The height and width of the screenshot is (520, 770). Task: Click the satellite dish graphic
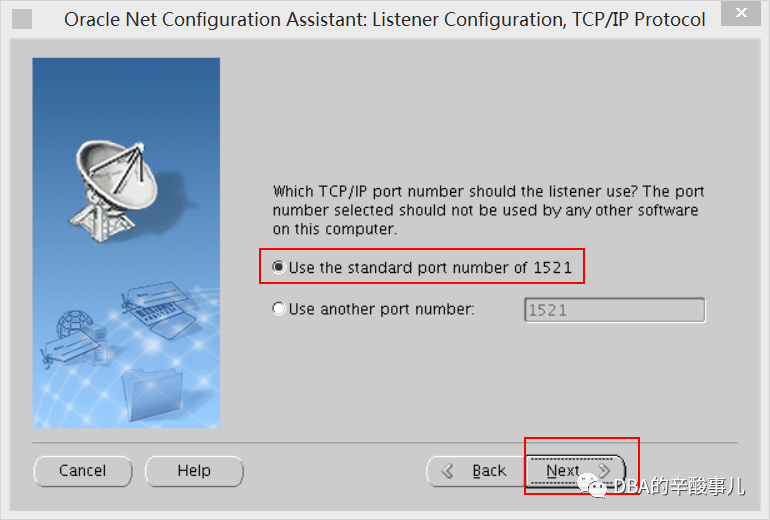[x=114, y=190]
